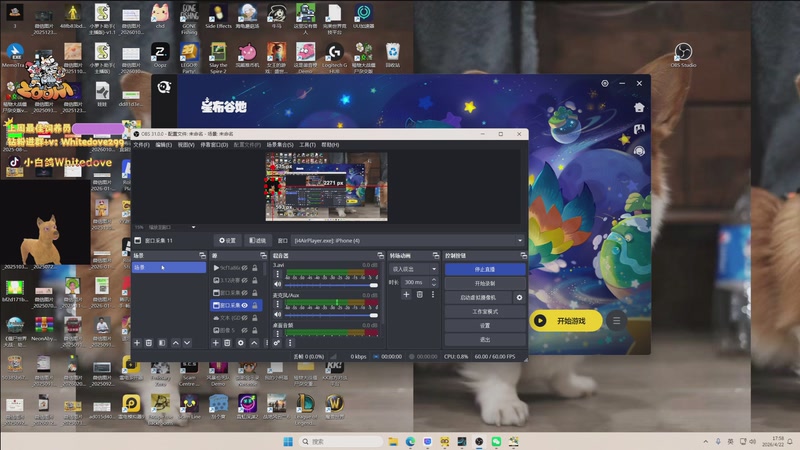This screenshot has height=450, width=800.
Task: Open 文件(F) menu in OBS
Action: click(141, 145)
